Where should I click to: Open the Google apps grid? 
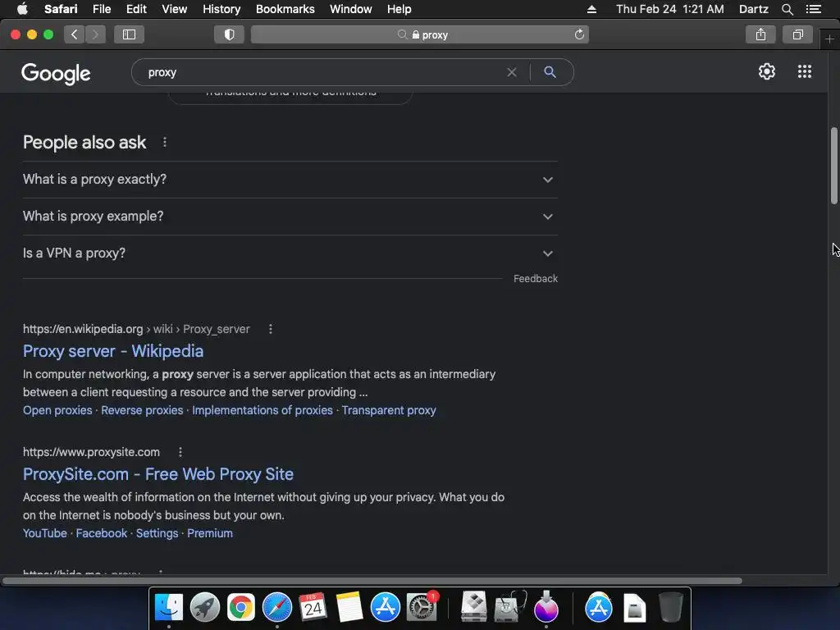click(805, 72)
